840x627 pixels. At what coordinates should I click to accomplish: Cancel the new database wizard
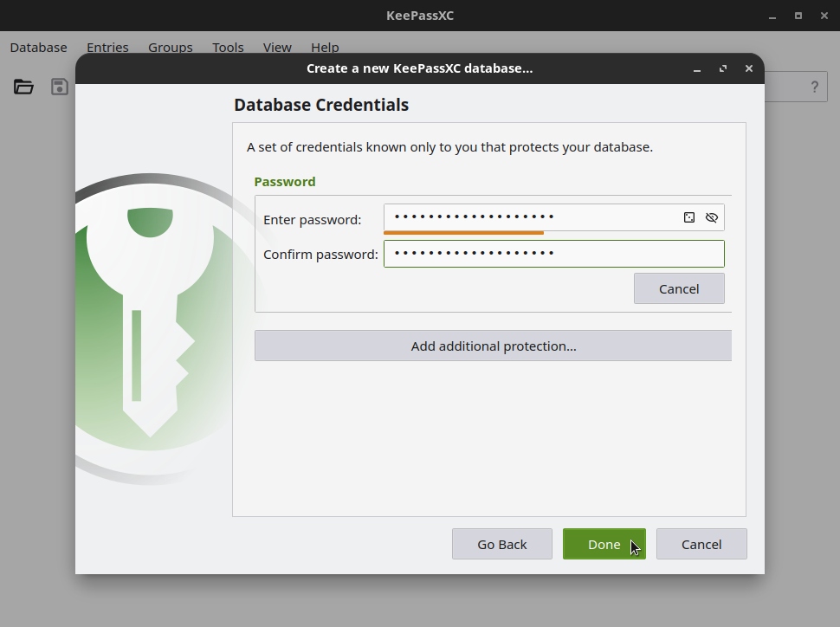(701, 544)
